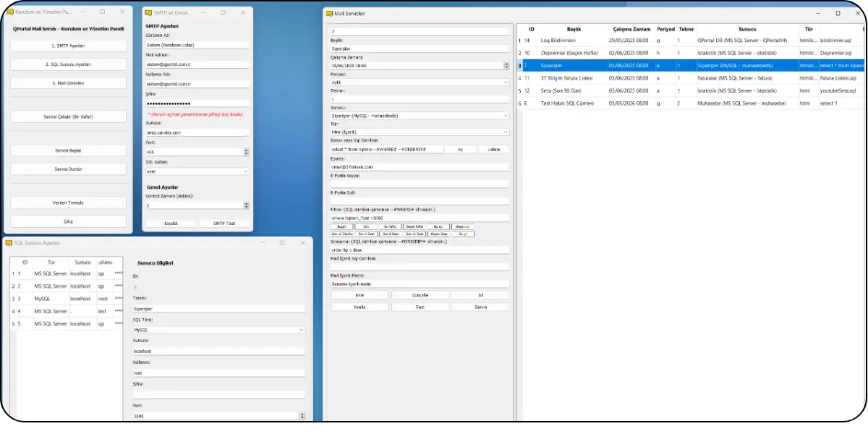Click SMTP 'Kullanıcı Adı' field

(x=197, y=83)
